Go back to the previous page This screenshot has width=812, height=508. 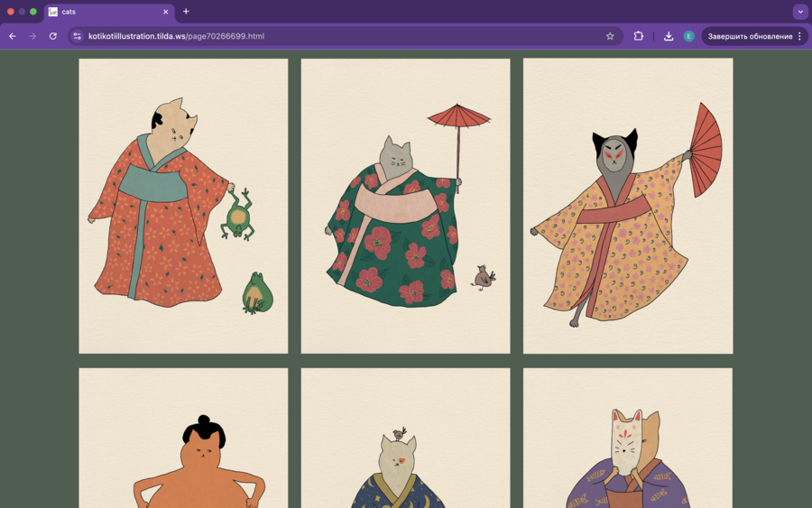(x=13, y=36)
